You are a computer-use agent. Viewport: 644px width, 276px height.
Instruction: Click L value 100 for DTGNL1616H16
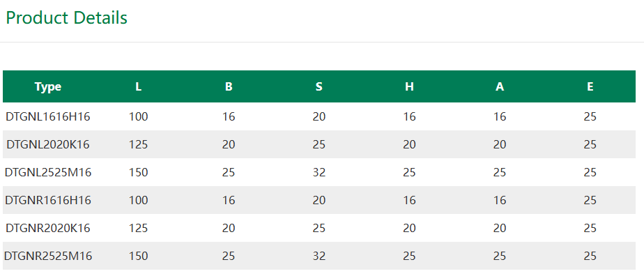pos(139,116)
